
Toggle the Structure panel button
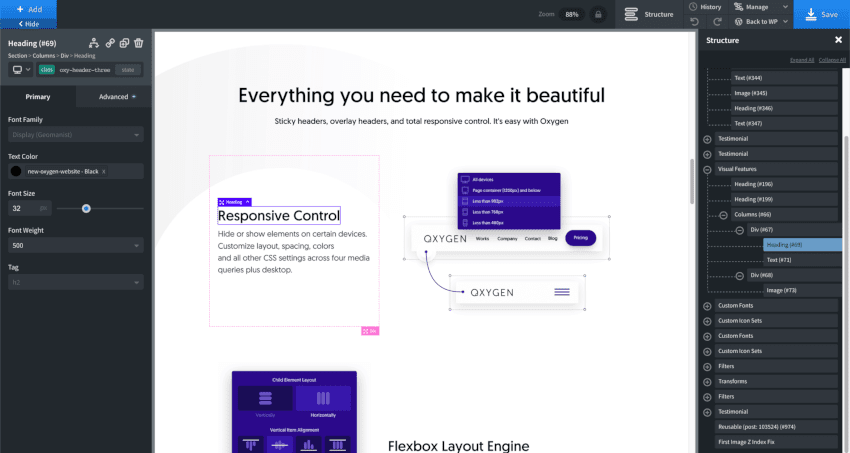pyautogui.click(x=648, y=15)
